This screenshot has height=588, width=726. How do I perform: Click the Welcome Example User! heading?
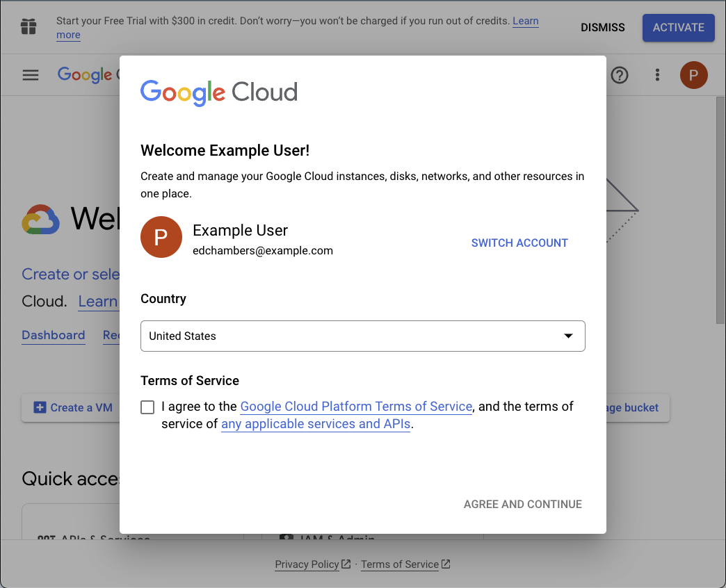[225, 150]
